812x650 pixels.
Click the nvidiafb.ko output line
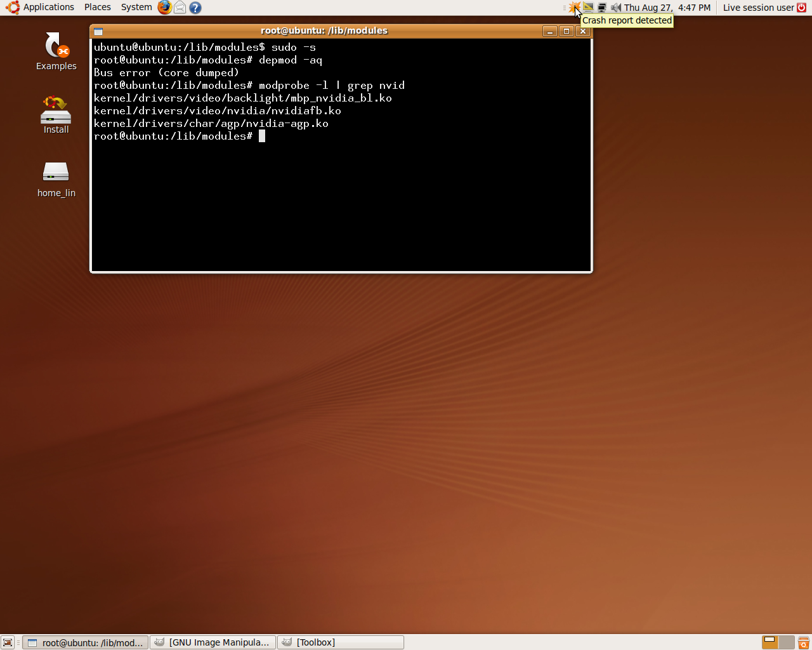(x=218, y=110)
